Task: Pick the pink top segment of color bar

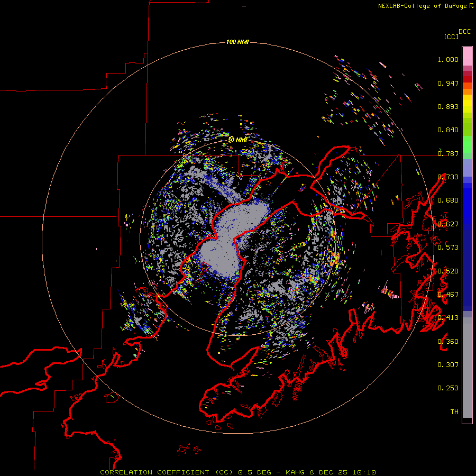Action: pyautogui.click(x=467, y=56)
